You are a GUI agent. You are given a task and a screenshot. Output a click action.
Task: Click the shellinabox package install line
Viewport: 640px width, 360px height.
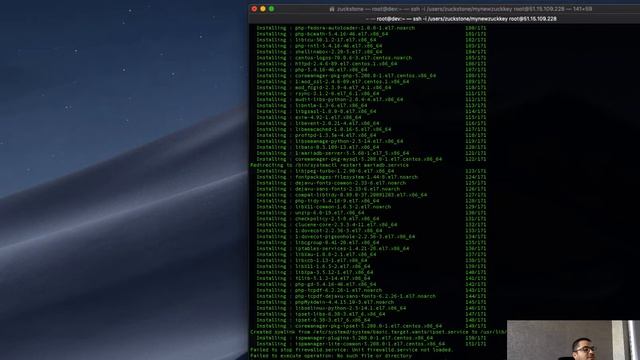[371, 52]
